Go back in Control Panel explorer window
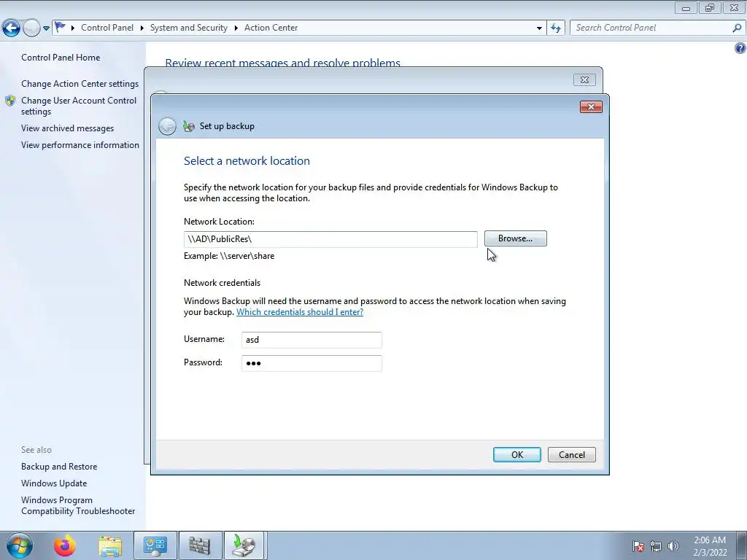The height and width of the screenshot is (560, 747). pyautogui.click(x=12, y=28)
